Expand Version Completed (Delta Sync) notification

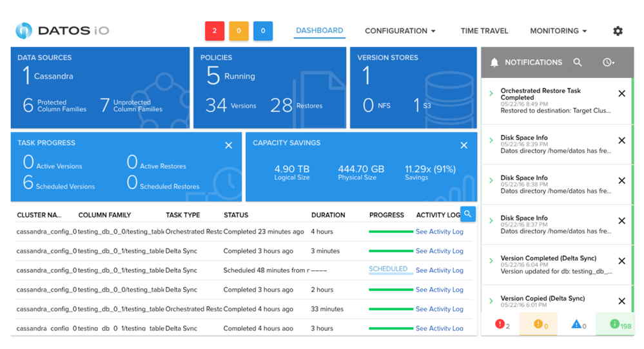(x=491, y=261)
